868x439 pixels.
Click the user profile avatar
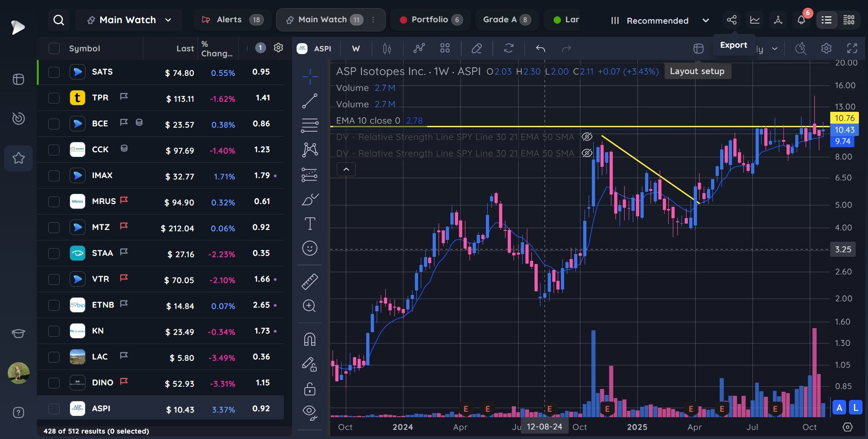[x=19, y=373]
